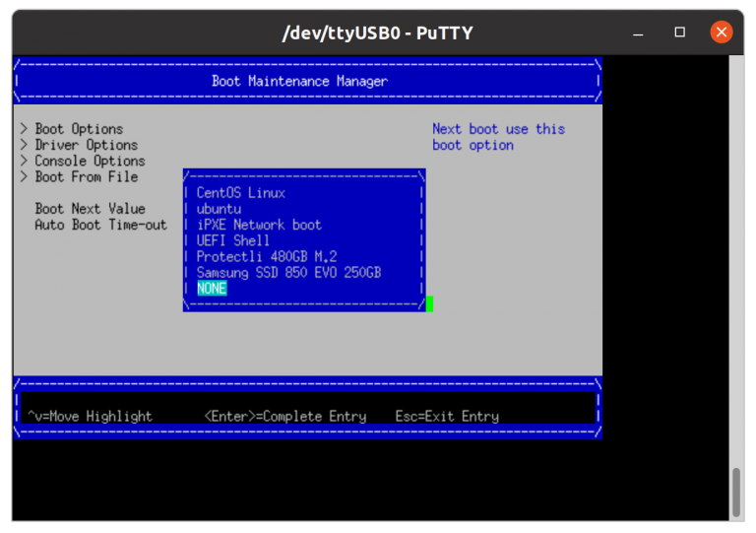Viewport: 756px width, 533px height.
Task: Open the Console Options submenu
Action: (x=91, y=162)
